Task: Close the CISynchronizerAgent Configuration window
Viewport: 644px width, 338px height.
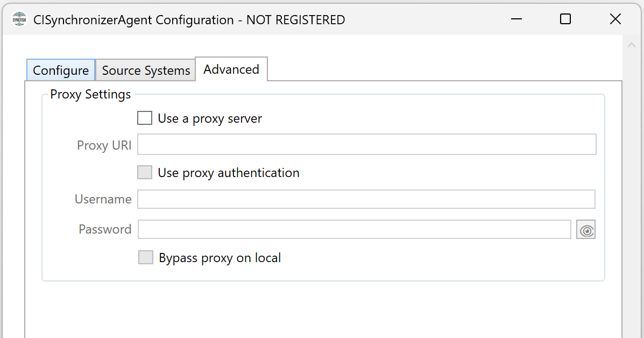Action: [615, 19]
